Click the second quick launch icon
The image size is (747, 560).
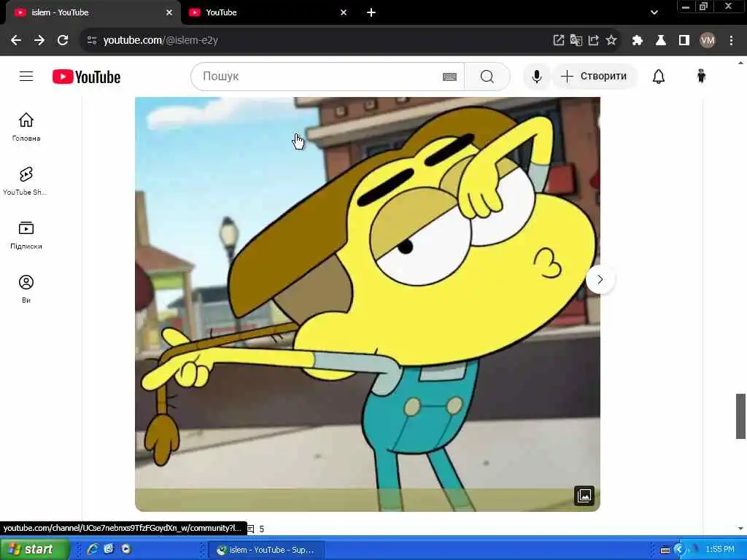[109, 549]
